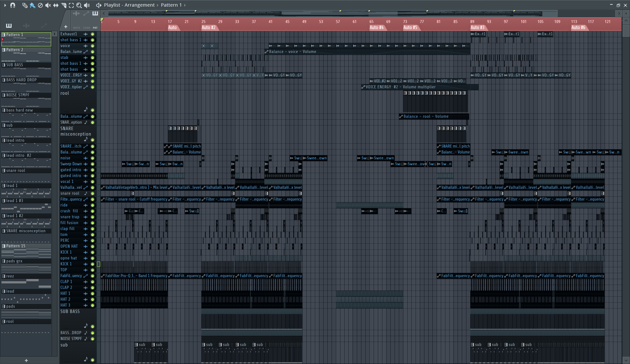Screen dimensions: 630x364
Task: Open the Playlist options menu arrow
Action: pyautogui.click(x=5, y=5)
